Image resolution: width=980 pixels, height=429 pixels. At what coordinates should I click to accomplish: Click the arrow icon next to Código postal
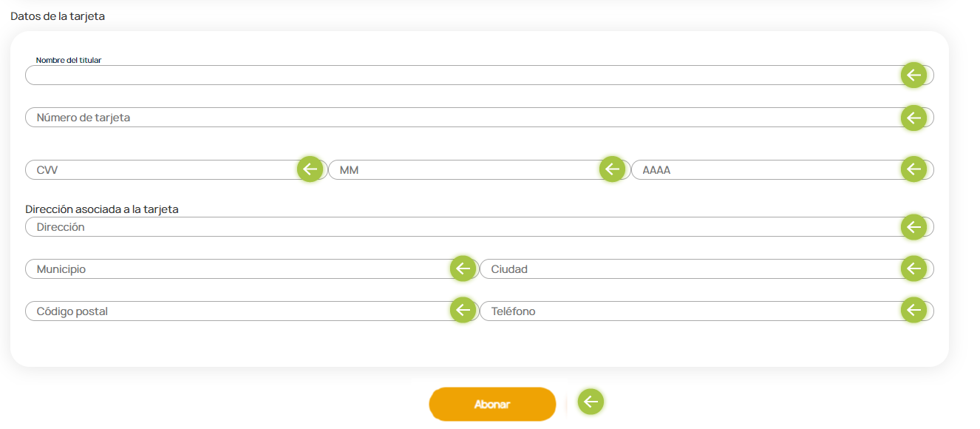coord(463,311)
